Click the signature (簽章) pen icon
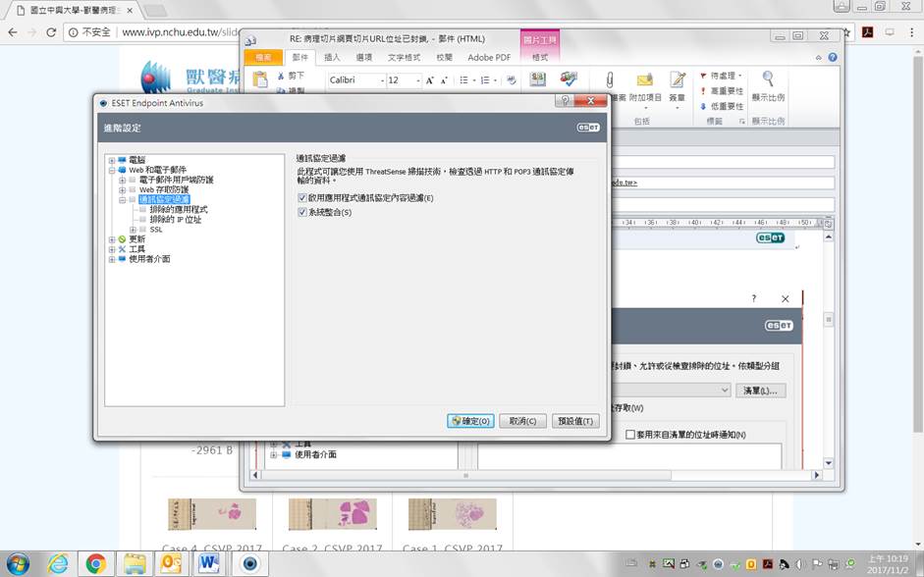Image resolution: width=924 pixels, height=577 pixels. click(678, 80)
